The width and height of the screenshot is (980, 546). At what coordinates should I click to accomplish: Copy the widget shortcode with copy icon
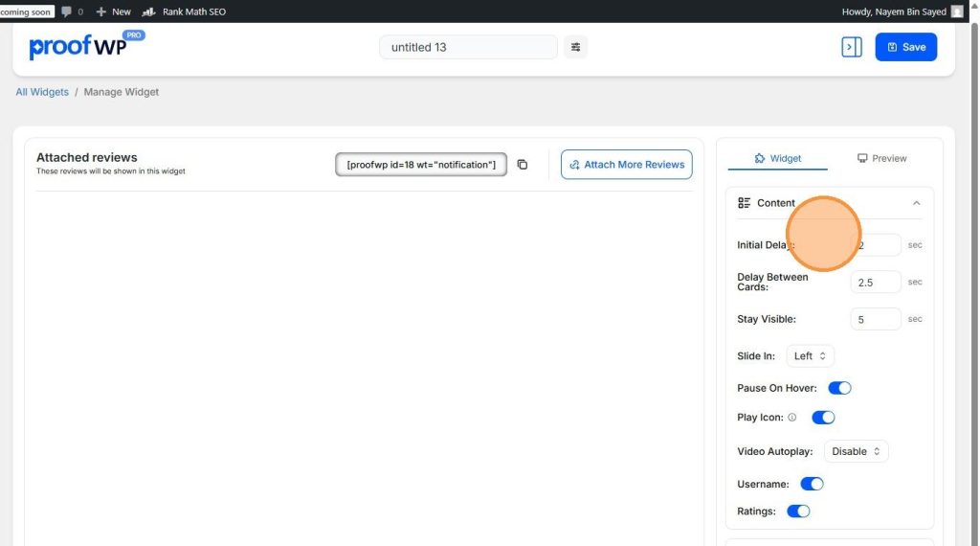(x=523, y=165)
